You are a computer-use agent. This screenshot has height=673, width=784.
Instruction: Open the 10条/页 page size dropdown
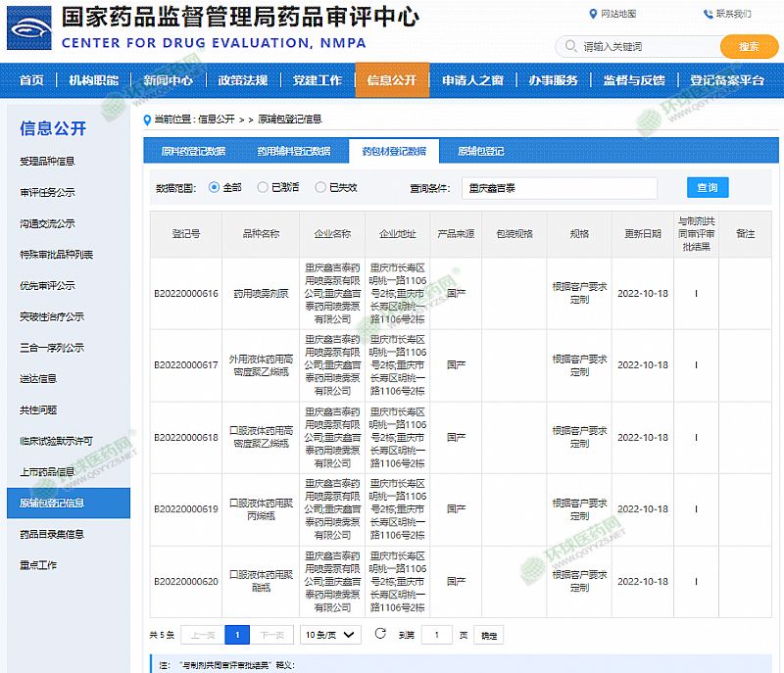point(330,635)
